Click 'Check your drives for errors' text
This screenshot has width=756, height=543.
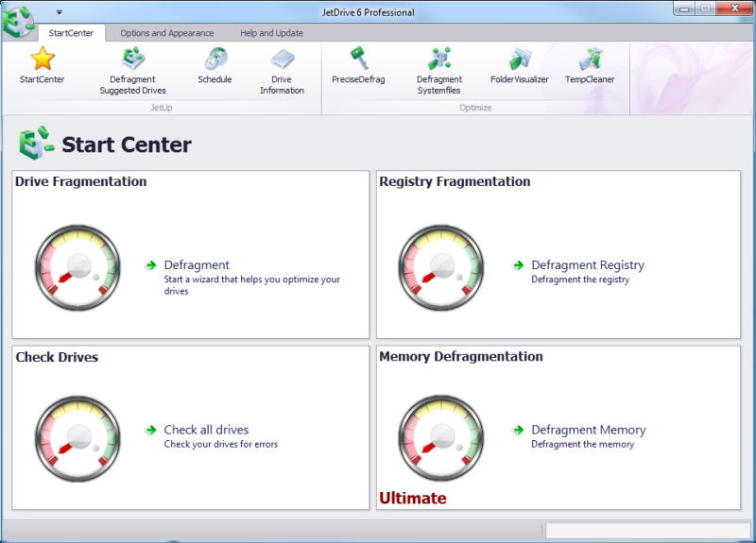(x=221, y=444)
